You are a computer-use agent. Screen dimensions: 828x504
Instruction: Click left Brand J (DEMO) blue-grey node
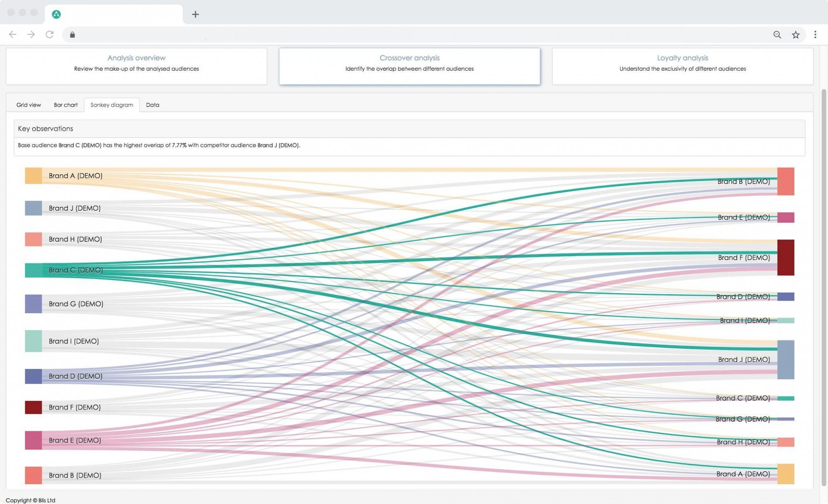point(33,208)
